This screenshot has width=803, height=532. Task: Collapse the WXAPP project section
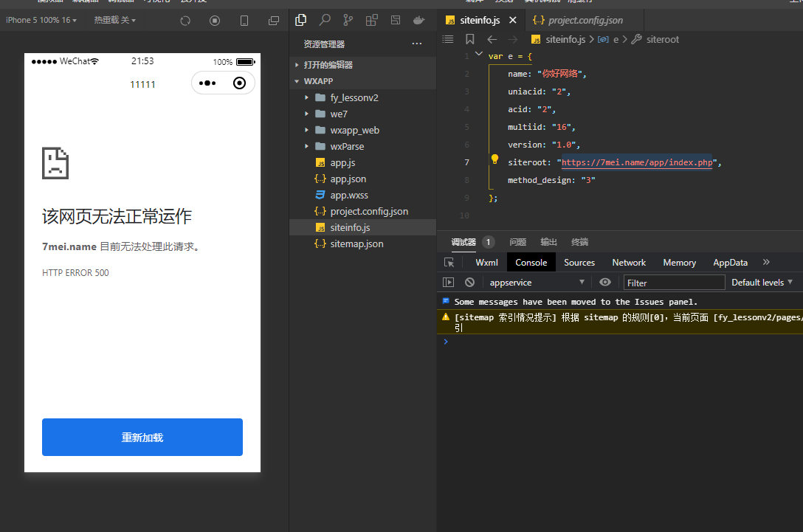tap(362, 81)
